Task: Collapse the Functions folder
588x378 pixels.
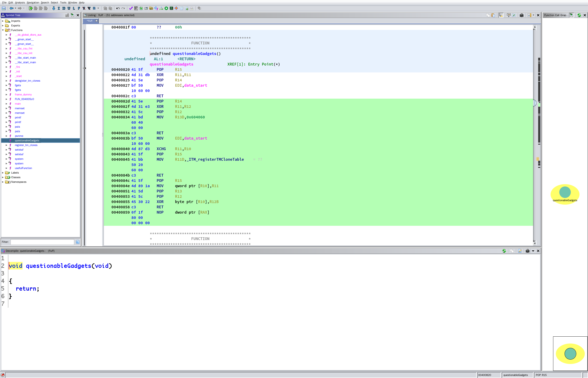Action: [x=3, y=30]
